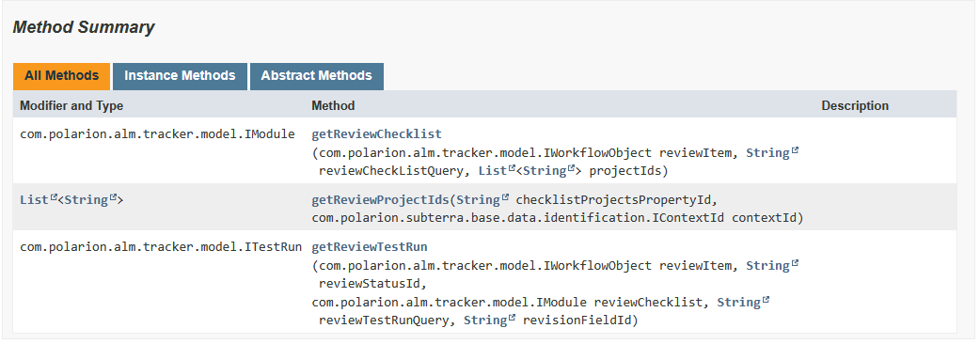Click the Description column header
Viewport: 980px width, 344px height.
855,105
